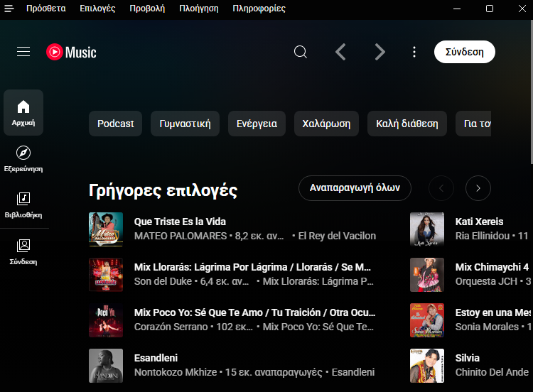Play Mix Llorarás album thumbnail

click(106, 275)
